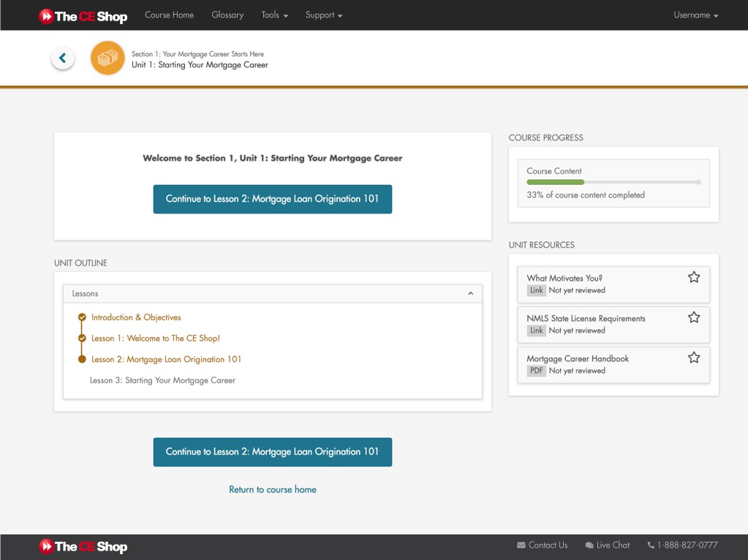Click bottom Continue to Lesson 2 button
This screenshot has height=560, width=748.
pyautogui.click(x=273, y=452)
